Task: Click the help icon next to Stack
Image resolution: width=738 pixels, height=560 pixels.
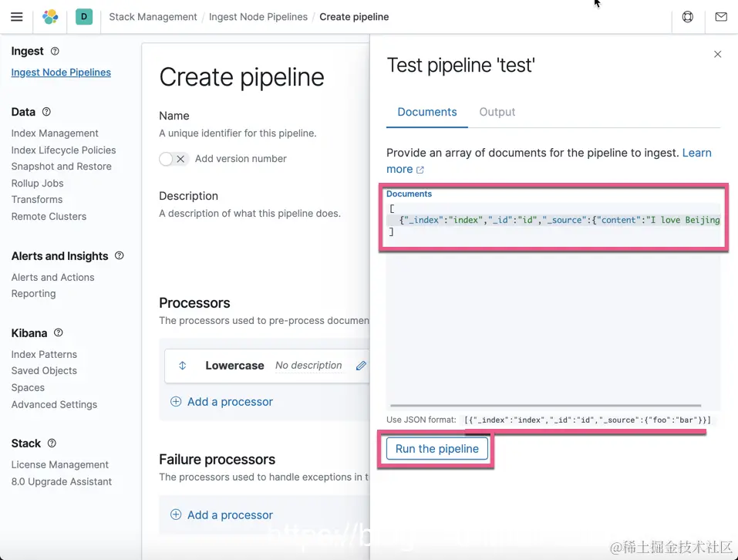Action: (52, 443)
